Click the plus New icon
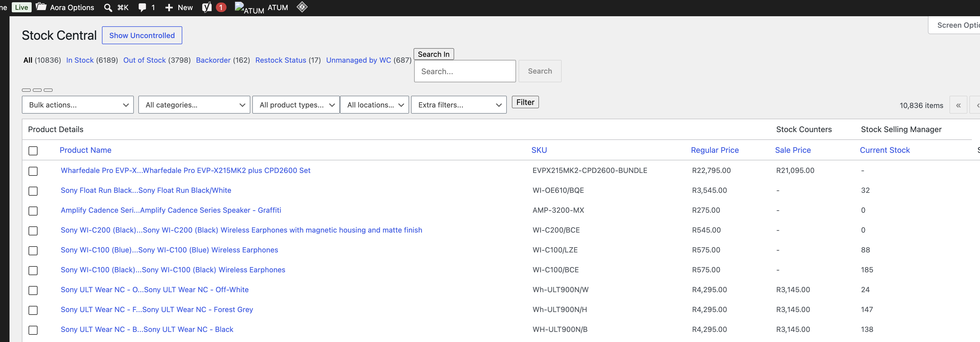Image resolution: width=980 pixels, height=342 pixels. (x=169, y=8)
